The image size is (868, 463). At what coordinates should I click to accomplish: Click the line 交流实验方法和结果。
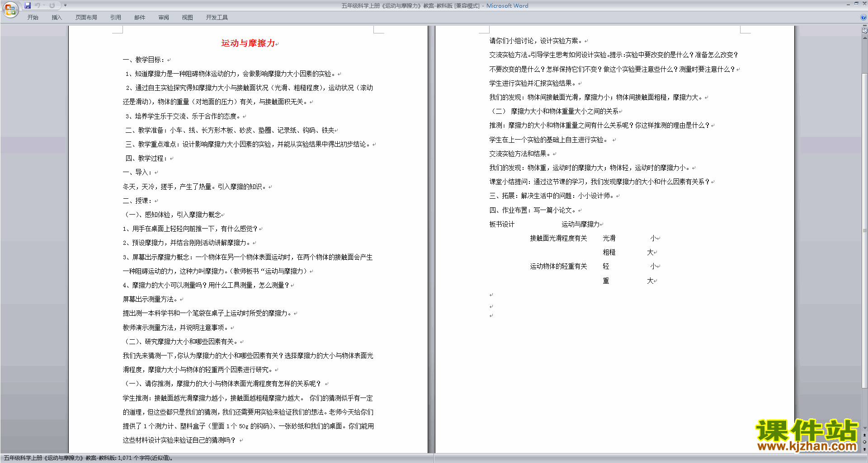520,154
